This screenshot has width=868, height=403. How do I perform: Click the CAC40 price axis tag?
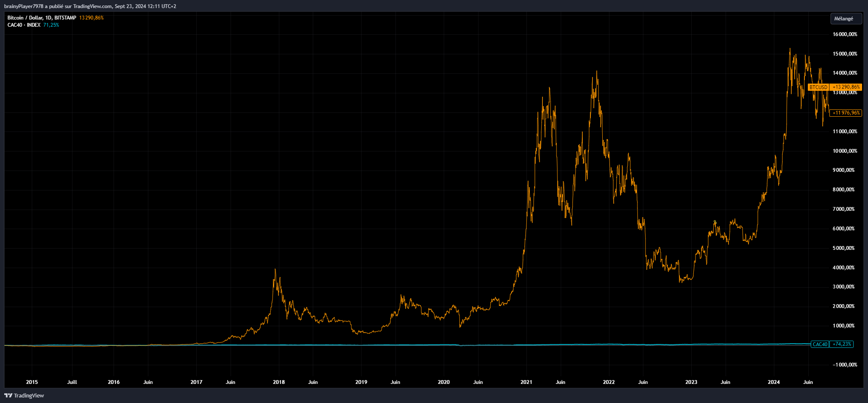tap(820, 344)
